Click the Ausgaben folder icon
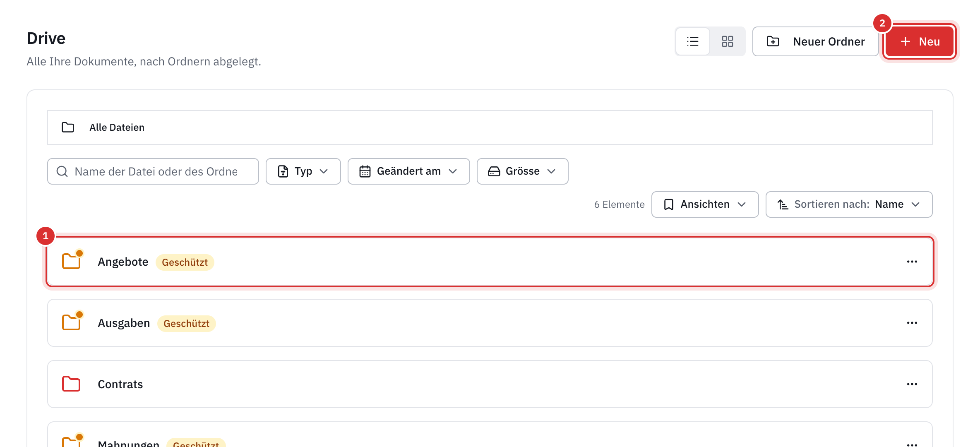Image resolution: width=980 pixels, height=447 pixels. 71,322
